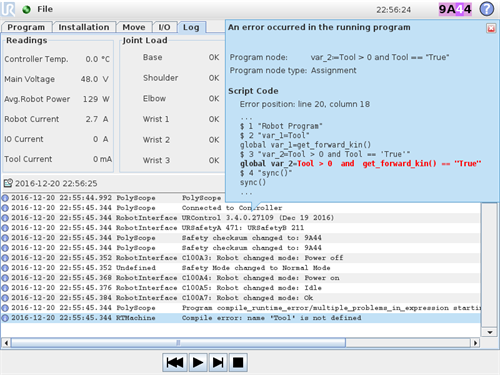
Task: Stop the program with stop button
Action: [238, 362]
